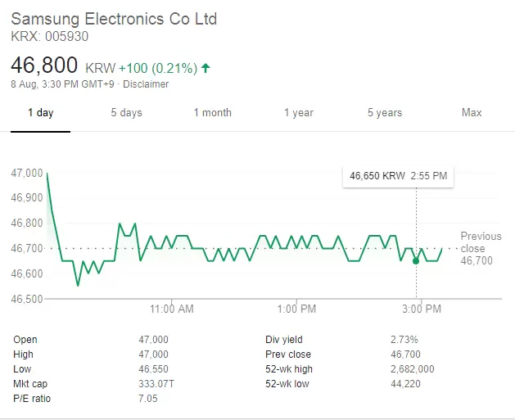Click the 1:00 PM time axis label
The height and width of the screenshot is (420, 515).
296,309
